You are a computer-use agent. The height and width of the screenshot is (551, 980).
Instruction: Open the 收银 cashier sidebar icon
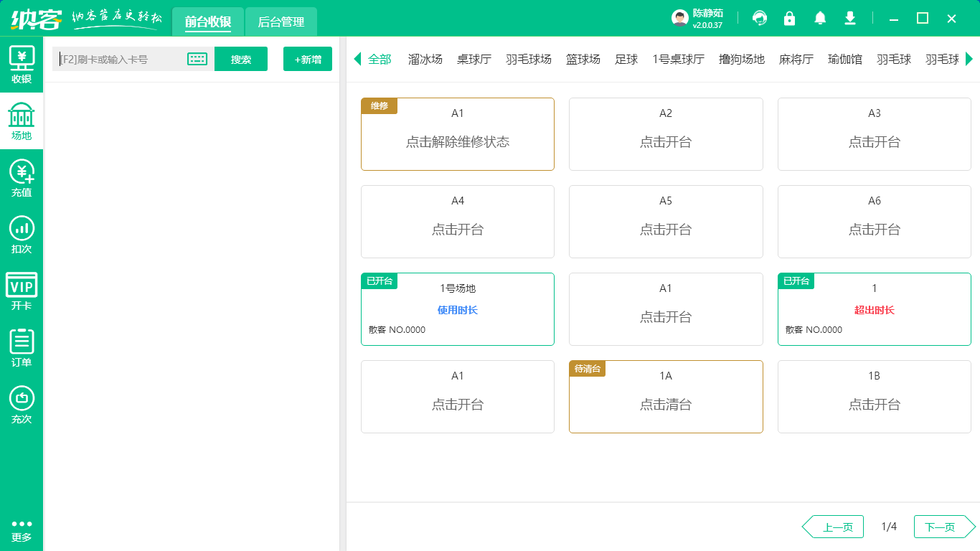click(22, 65)
